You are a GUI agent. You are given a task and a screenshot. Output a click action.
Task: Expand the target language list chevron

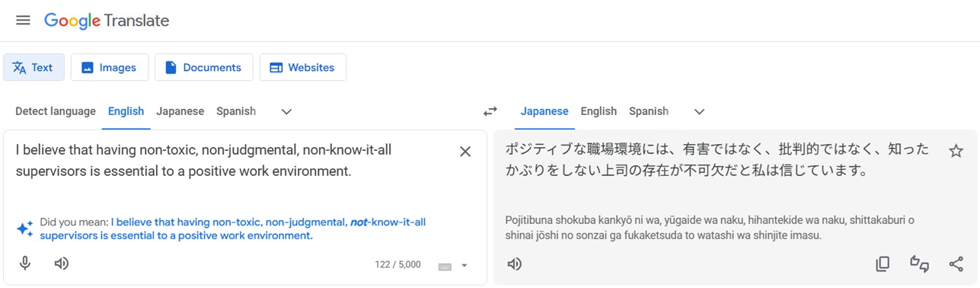699,111
